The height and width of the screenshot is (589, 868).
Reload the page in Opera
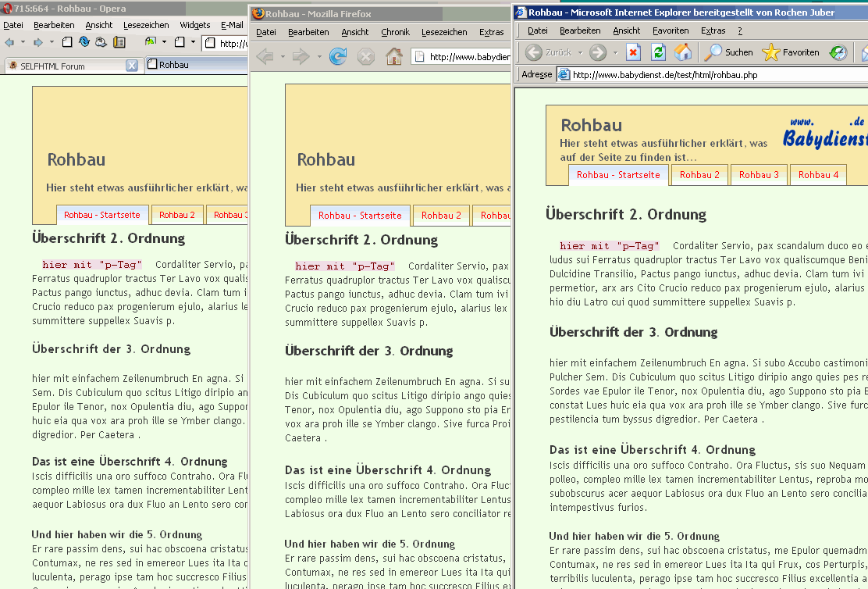pyautogui.click(x=84, y=41)
